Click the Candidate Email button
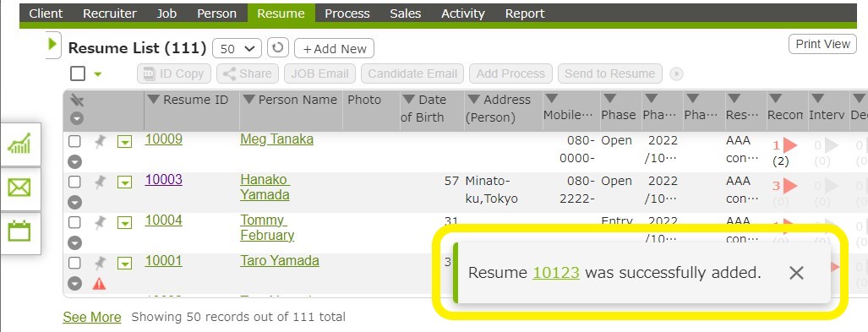The height and width of the screenshot is (332, 868). click(412, 73)
